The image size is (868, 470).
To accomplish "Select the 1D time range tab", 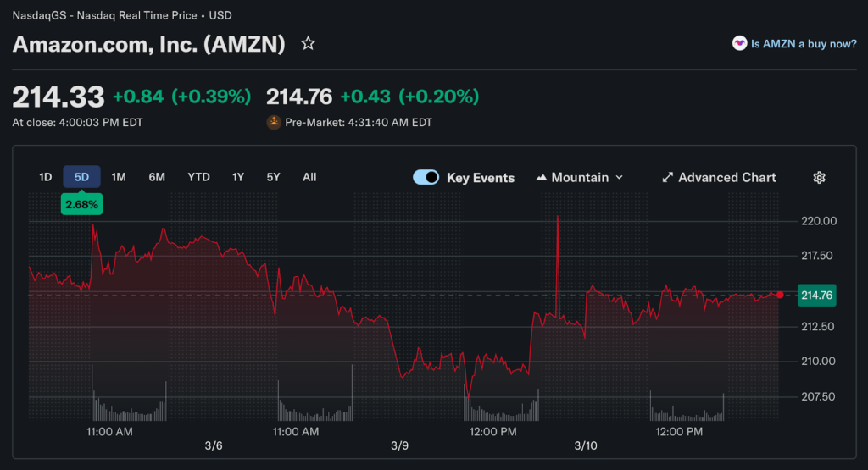I will coord(46,177).
